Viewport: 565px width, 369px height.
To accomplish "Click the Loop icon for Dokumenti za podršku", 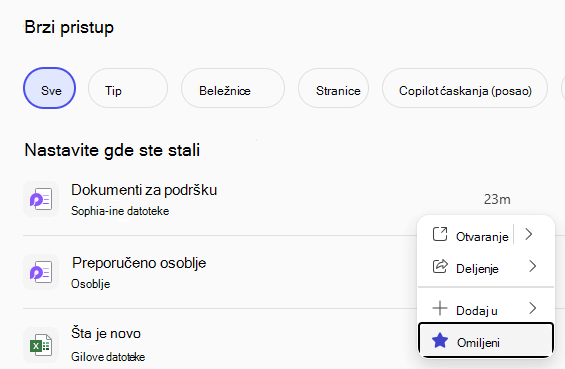I will pos(41,199).
